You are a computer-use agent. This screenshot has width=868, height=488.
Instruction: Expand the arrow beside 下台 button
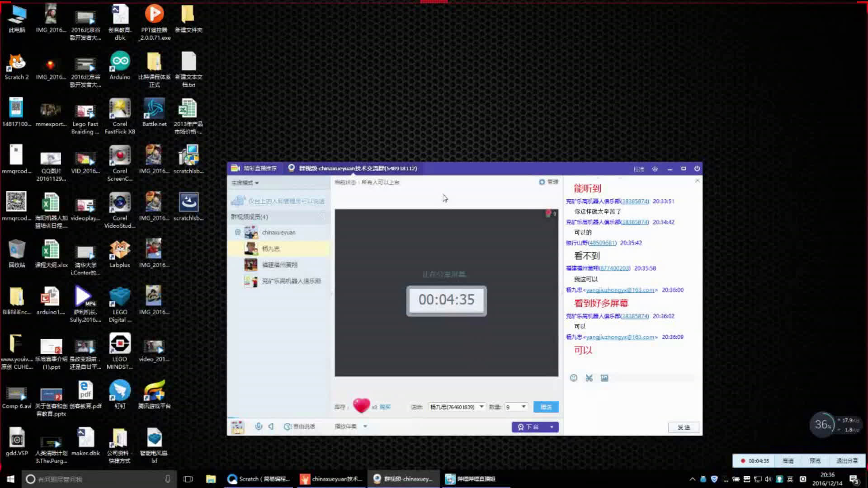point(552,427)
